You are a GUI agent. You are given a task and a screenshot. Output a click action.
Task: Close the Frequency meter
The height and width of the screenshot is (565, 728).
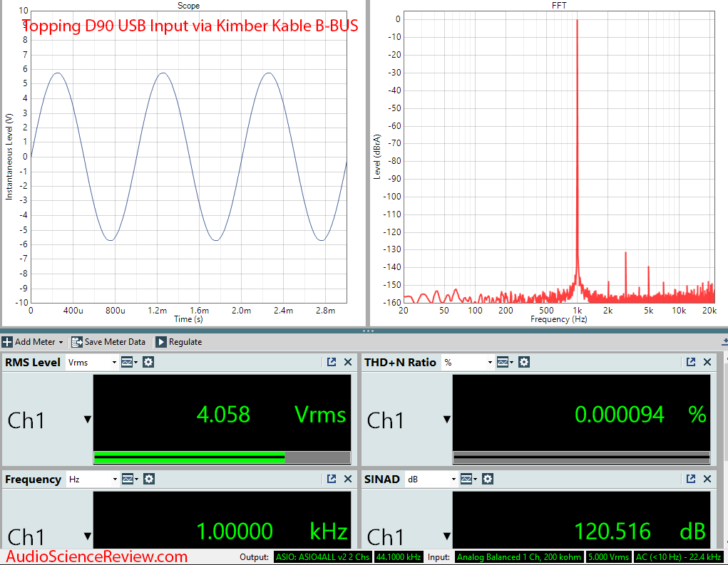348,479
